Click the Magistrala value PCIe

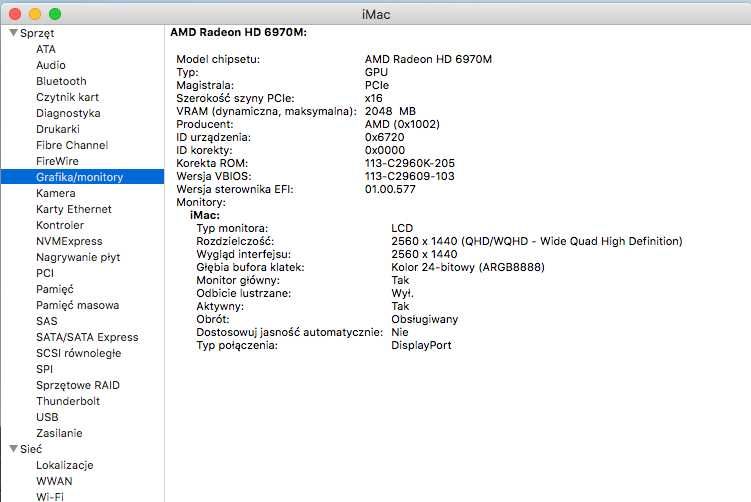click(377, 85)
